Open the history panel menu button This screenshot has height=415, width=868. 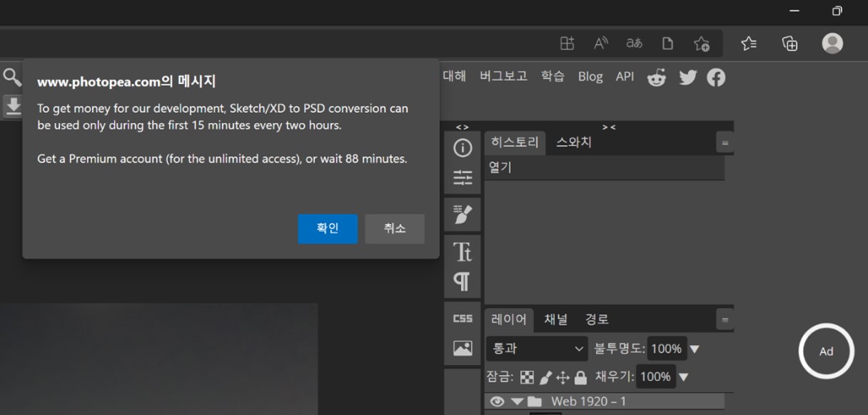tap(725, 143)
